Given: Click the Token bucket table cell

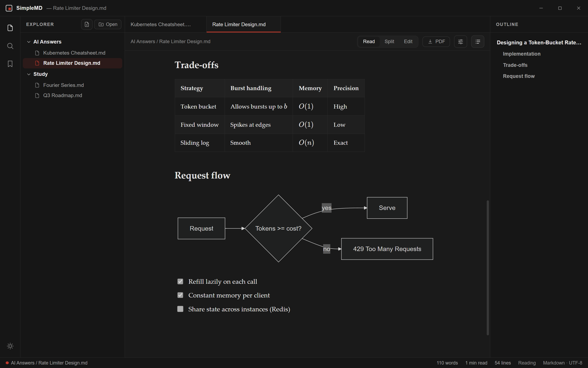Looking at the screenshot, I should tap(200, 106).
